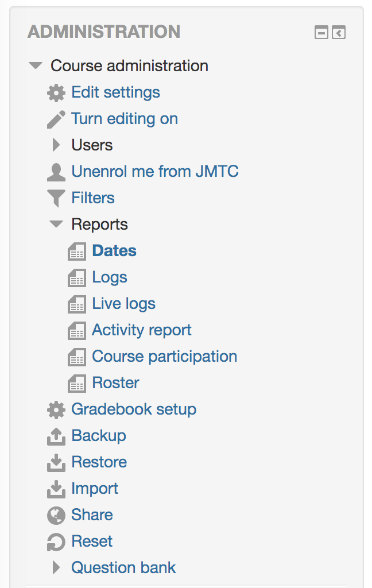Click the globe icon beside Share
372x588 pixels.
tap(56, 515)
